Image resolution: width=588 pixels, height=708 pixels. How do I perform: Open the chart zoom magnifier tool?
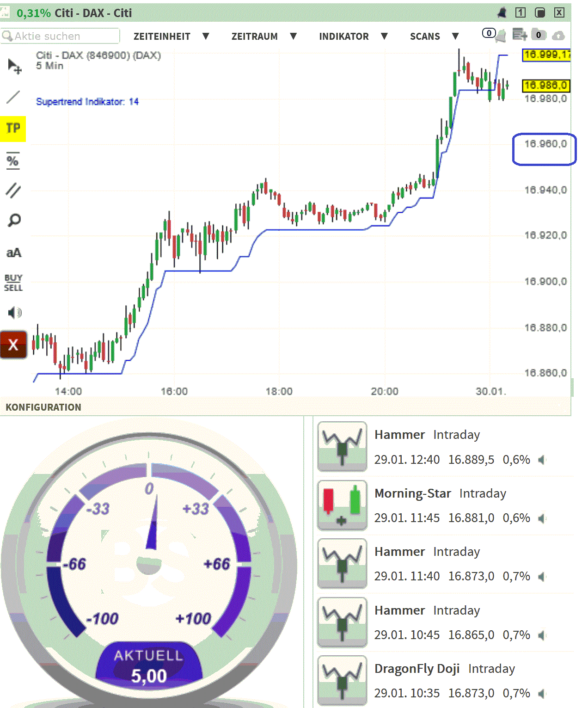(x=13, y=220)
